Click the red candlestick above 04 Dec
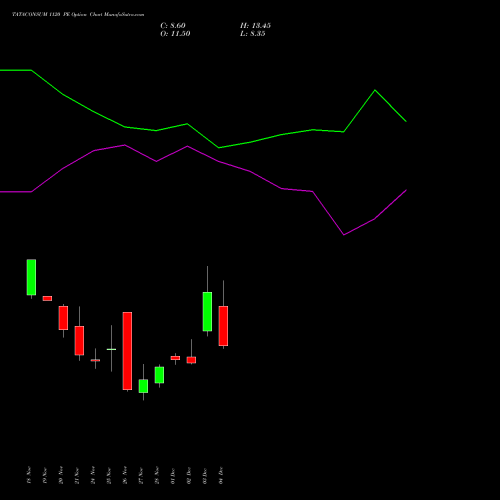500x500 pixels. [x=223, y=326]
